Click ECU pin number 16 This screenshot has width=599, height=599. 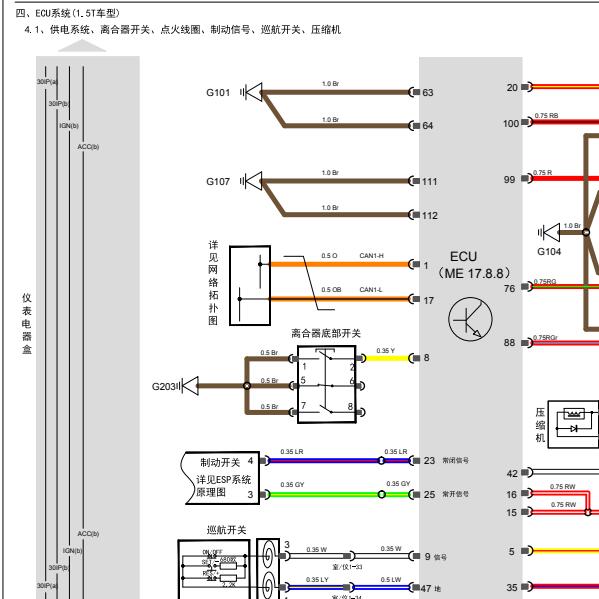pyautogui.click(x=512, y=495)
